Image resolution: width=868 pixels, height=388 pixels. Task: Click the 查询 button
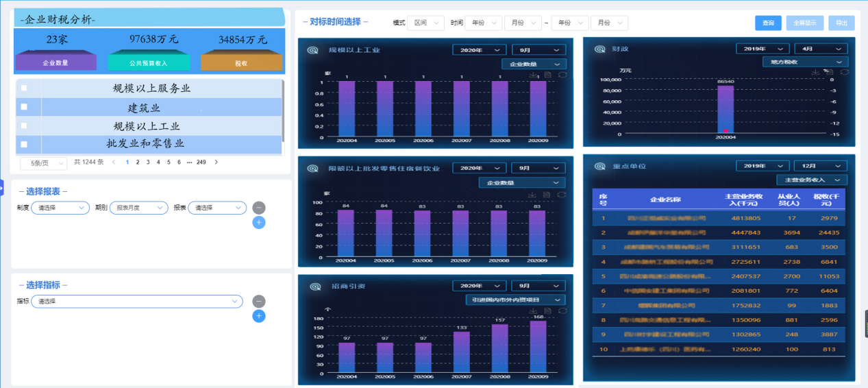pos(768,23)
